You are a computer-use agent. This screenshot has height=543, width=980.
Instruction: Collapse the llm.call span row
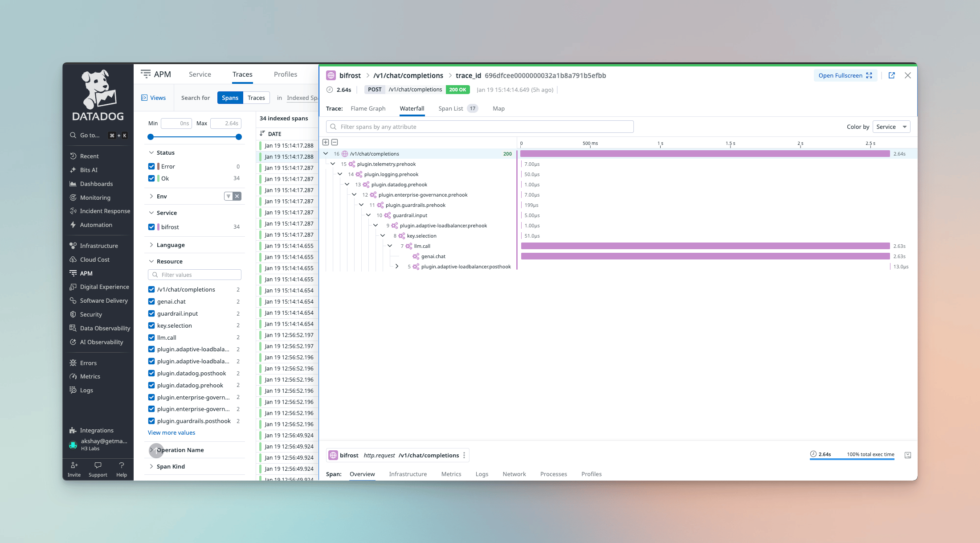point(390,246)
